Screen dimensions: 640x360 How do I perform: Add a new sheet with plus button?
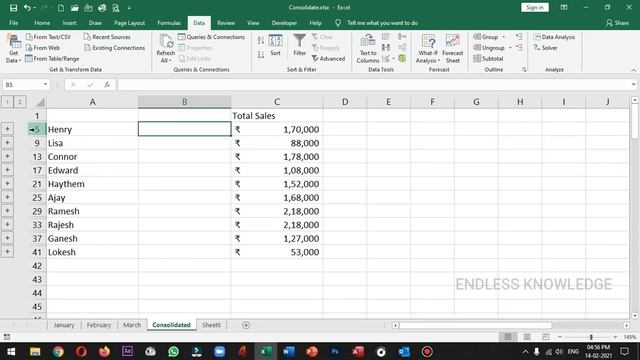click(x=246, y=325)
